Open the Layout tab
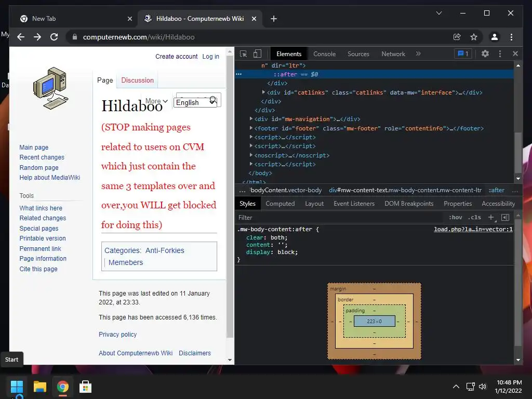The image size is (532, 399). (314, 204)
